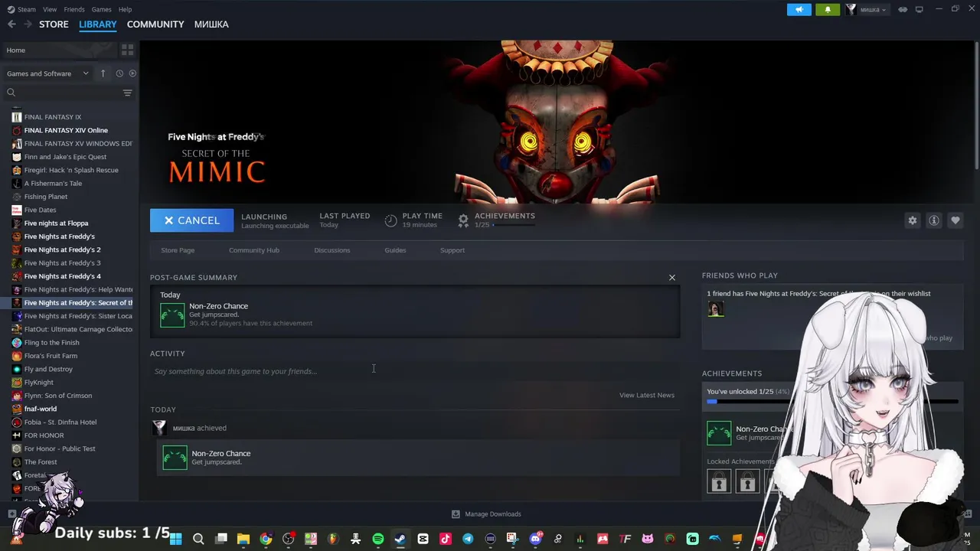The image size is (980, 551).
Task: Go forward with the navigation arrow
Action: (28, 24)
